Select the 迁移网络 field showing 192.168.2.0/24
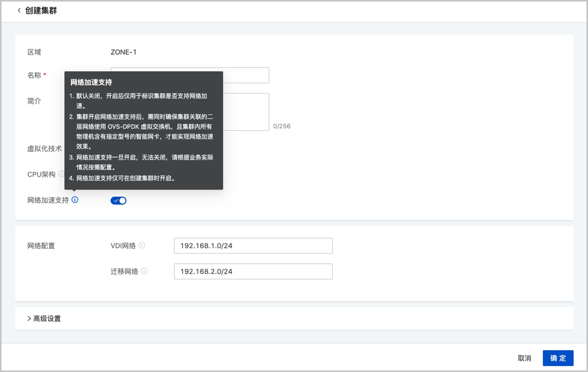This screenshot has height=372, width=588. 253,271
